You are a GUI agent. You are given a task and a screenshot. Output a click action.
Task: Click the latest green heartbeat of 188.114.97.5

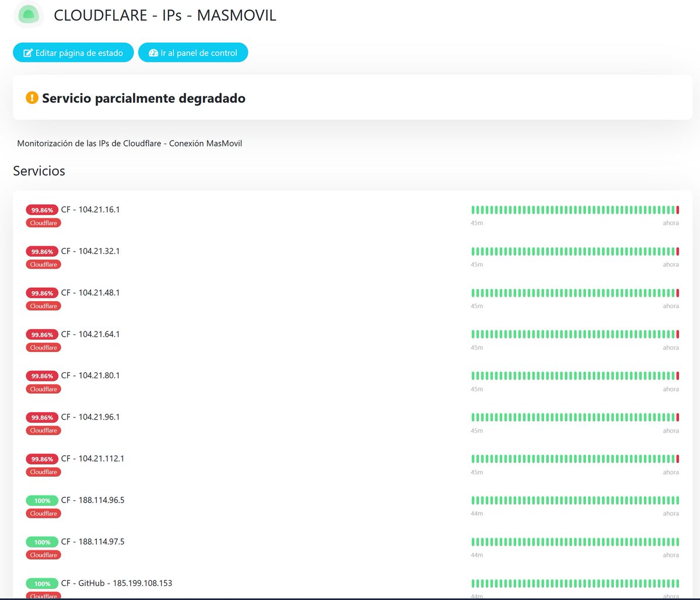tap(678, 541)
